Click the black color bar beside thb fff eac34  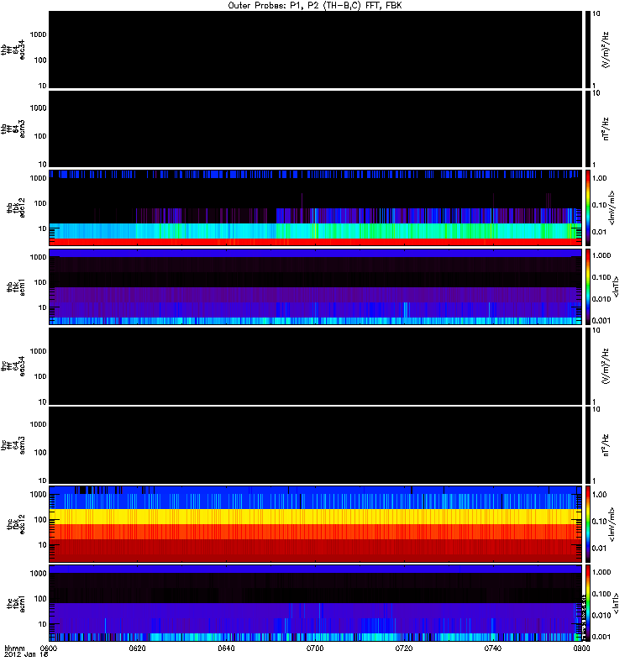tap(588, 50)
